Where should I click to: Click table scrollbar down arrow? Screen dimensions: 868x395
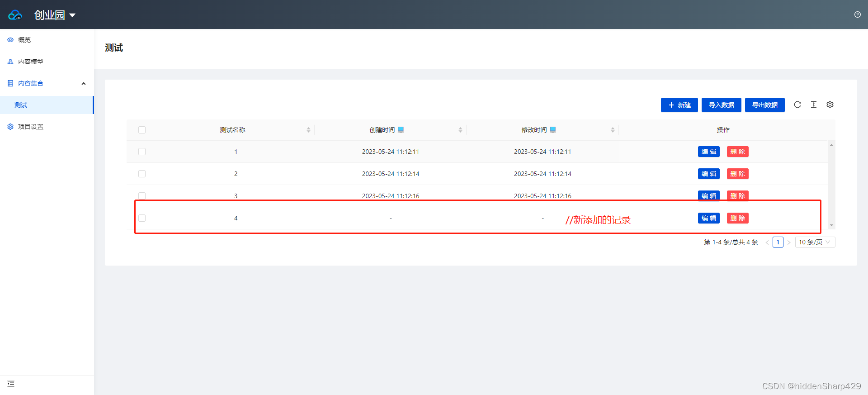(831, 225)
